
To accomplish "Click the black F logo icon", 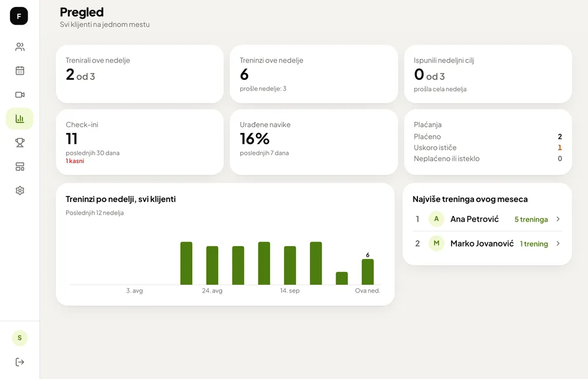I will click(19, 16).
